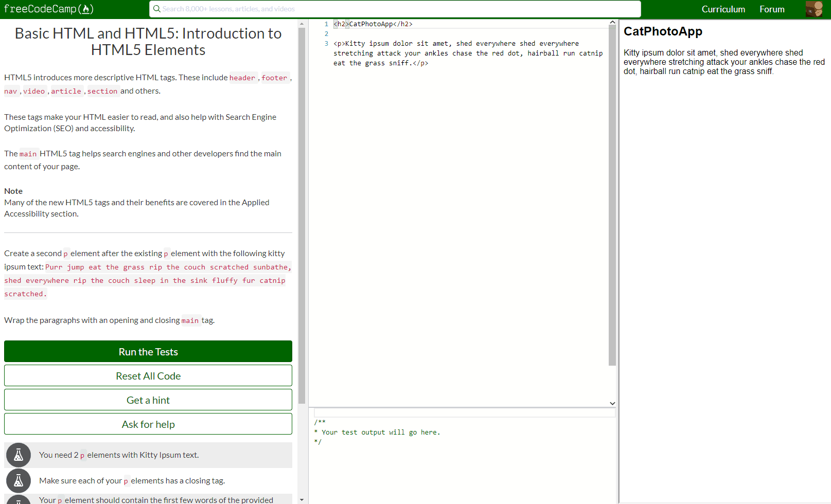Click the CatPhotoApp heading in preview pane

(x=663, y=31)
